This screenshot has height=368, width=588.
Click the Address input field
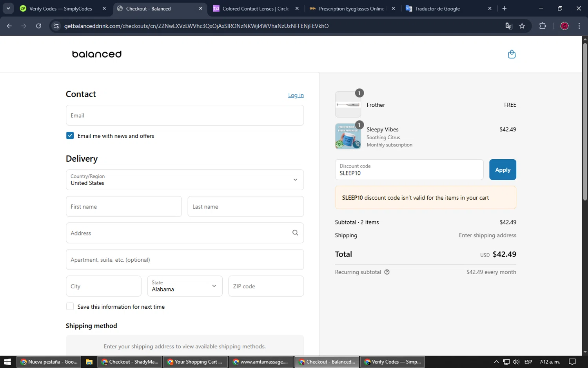coord(185,233)
